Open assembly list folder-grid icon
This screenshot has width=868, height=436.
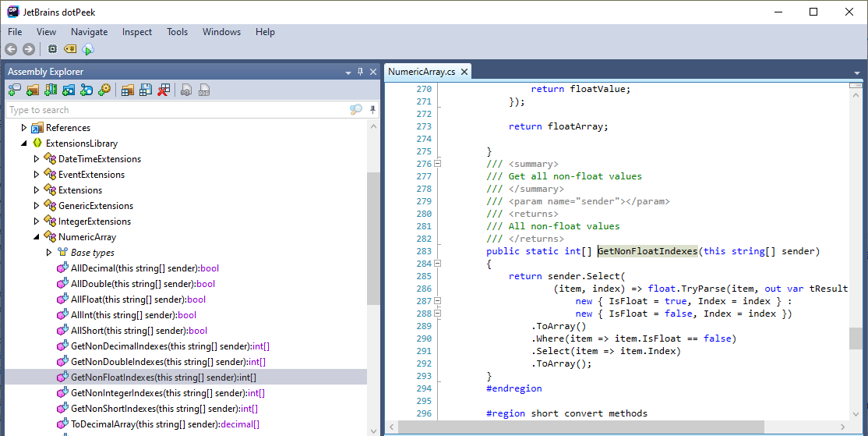tap(128, 90)
